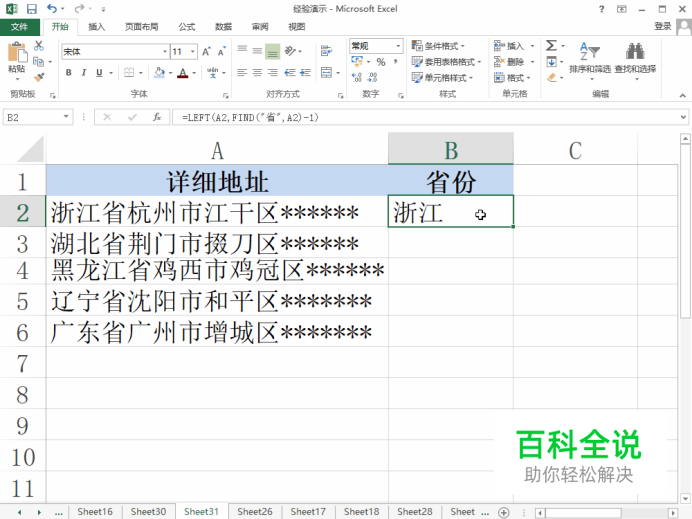
Task: Open the font name dropdown (宋体)
Action: pos(165,52)
